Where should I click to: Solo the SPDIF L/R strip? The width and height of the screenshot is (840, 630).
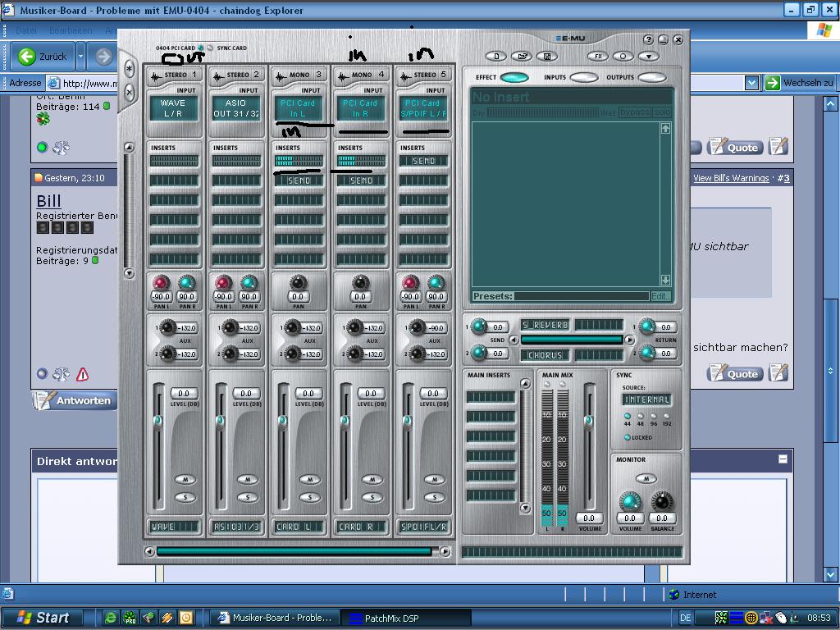435,497
